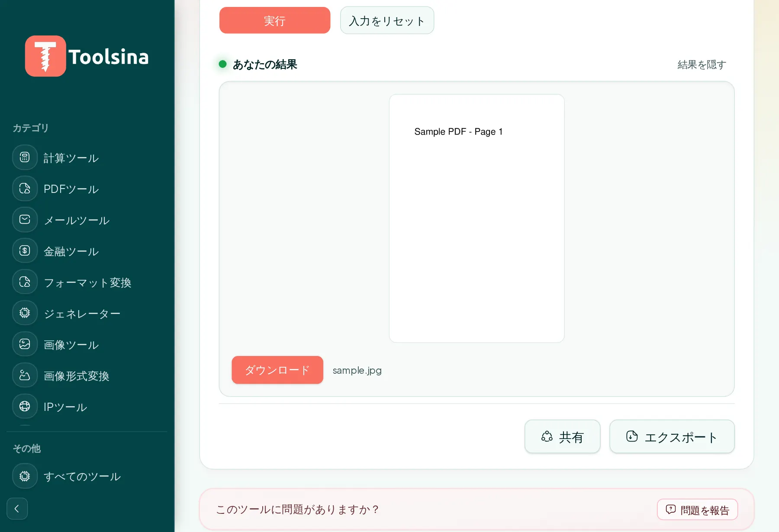Click the このツールに問題がありますか？ text

click(x=297, y=510)
